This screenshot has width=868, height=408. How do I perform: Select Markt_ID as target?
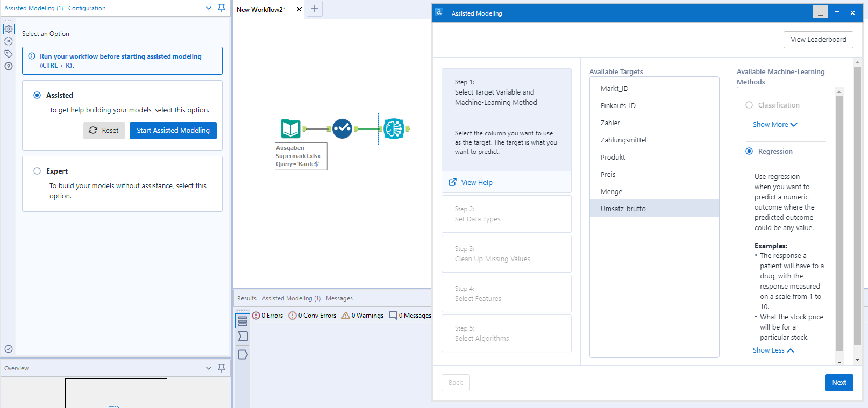click(654, 89)
